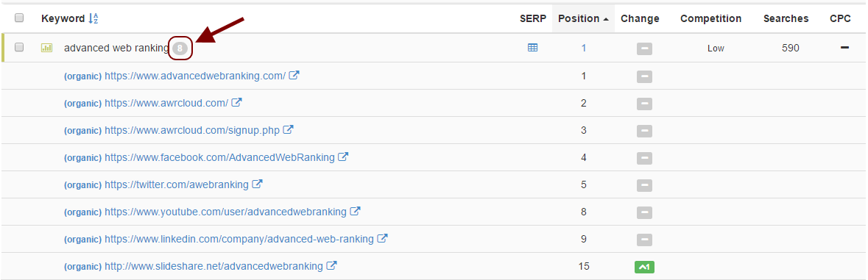Open the youtube.com/user/advancedwebranking link
The image size is (868, 280).
point(225,212)
